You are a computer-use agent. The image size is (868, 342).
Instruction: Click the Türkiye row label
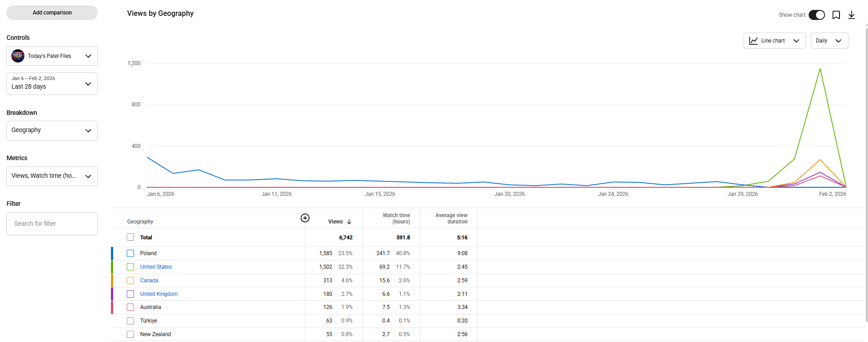point(149,321)
